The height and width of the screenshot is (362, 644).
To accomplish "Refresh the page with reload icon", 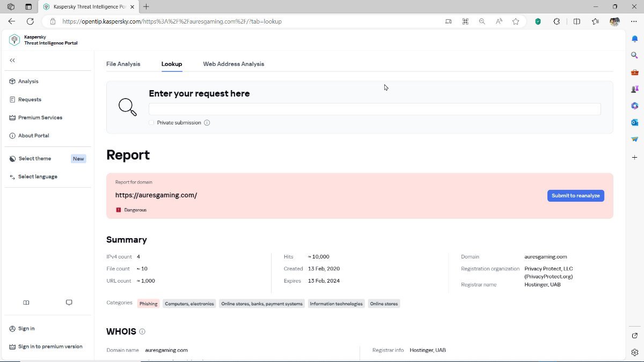I will click(x=30, y=21).
